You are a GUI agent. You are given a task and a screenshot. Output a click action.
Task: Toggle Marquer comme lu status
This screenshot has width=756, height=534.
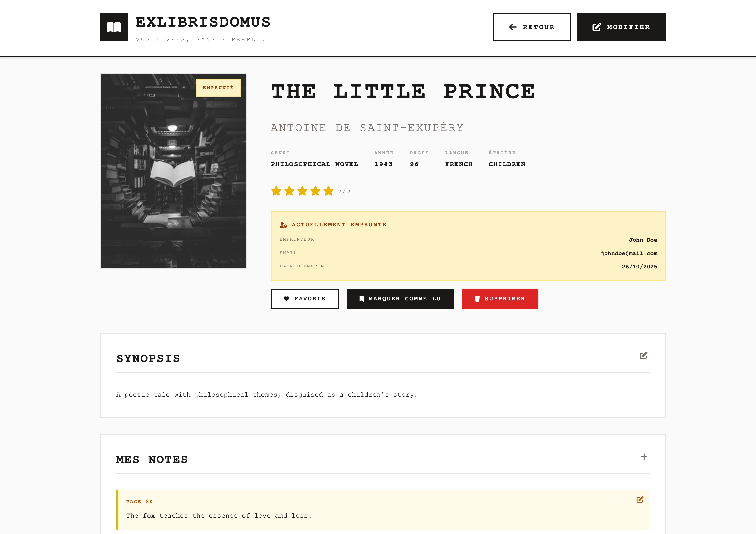[400, 299]
